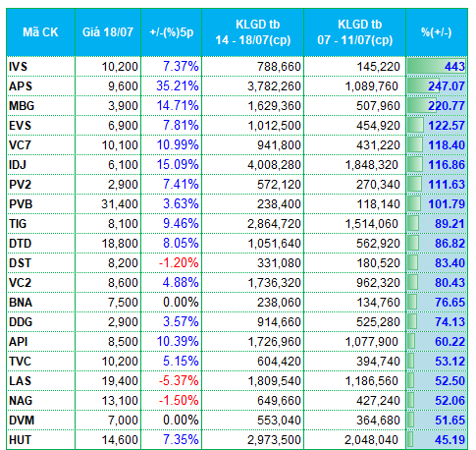Screen dimensions: 476x450
Task: Click the APS ticker row label
Action: tap(40, 86)
